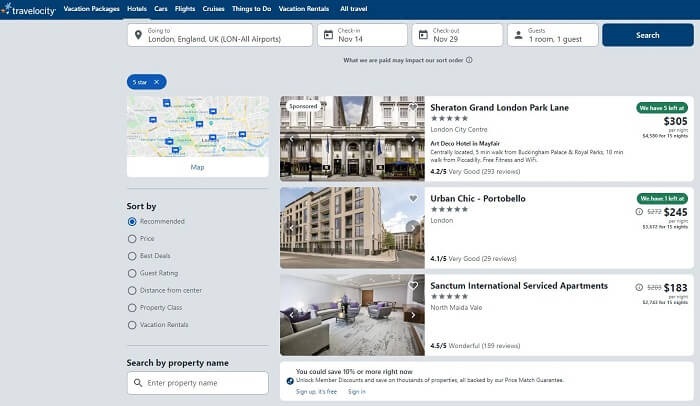Select Things to Do menu item
Screen dimensions: 700x406
pos(251,9)
